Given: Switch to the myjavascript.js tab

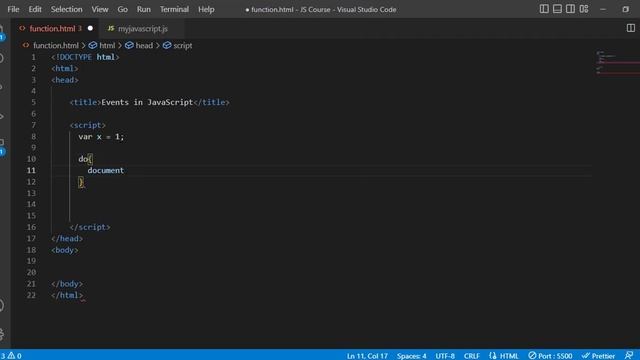Looking at the screenshot, I should [x=142, y=29].
